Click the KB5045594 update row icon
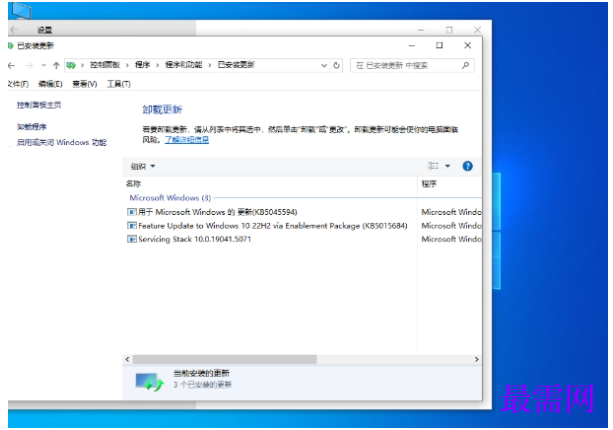This screenshot has height=430, width=613. [x=132, y=212]
